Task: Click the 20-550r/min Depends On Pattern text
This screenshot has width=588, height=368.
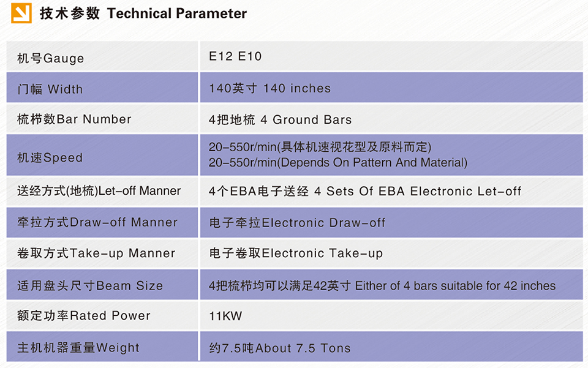Action: coord(338,163)
